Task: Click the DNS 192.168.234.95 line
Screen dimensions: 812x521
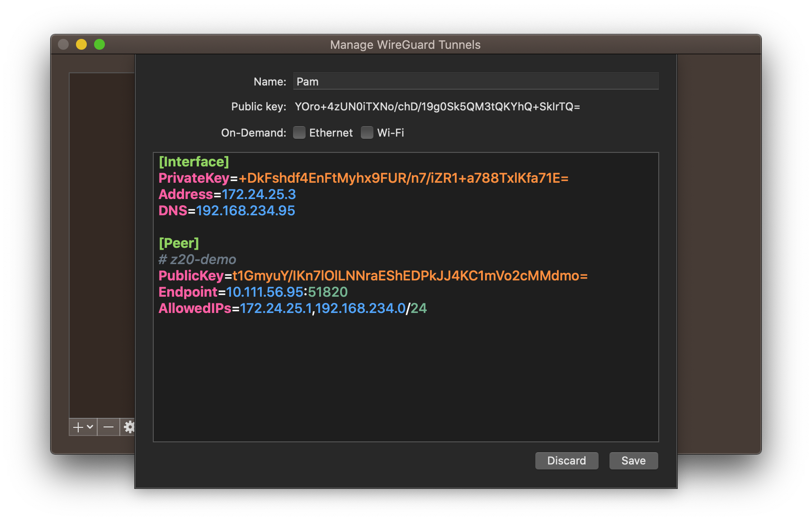Action: pyautogui.click(x=227, y=211)
